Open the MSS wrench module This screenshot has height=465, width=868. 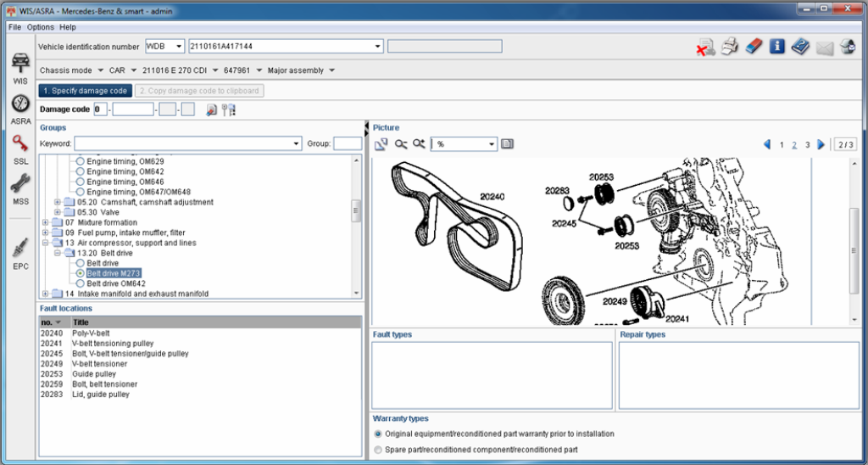point(20,189)
